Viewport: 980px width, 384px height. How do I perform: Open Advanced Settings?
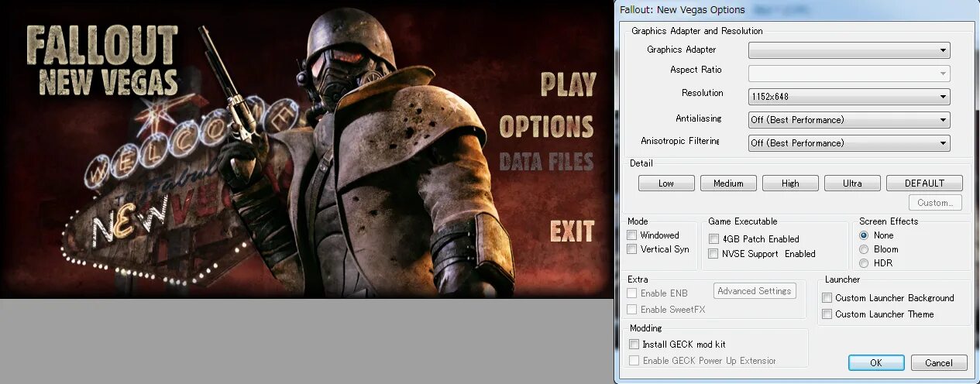click(x=755, y=291)
